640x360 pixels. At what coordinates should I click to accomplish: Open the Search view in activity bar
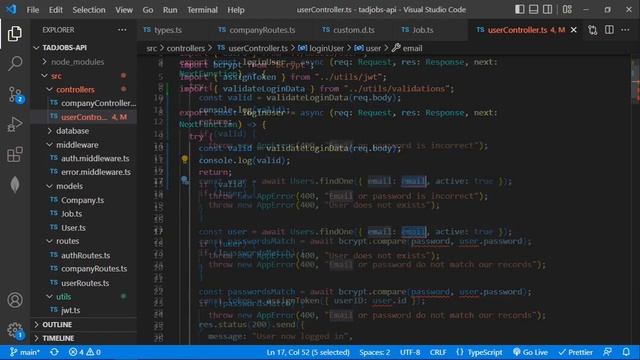(15, 64)
